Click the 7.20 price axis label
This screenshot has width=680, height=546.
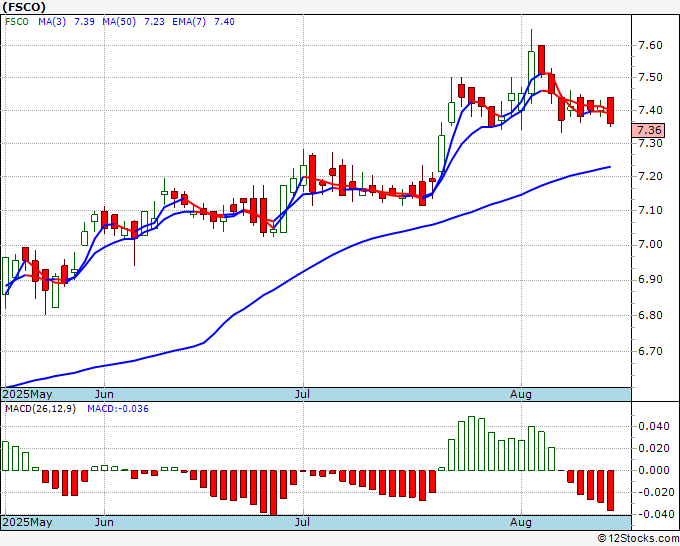pos(650,176)
